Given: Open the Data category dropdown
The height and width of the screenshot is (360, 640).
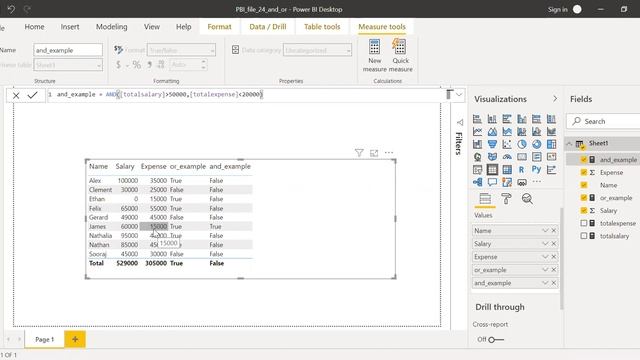Looking at the screenshot, I should pos(317,50).
